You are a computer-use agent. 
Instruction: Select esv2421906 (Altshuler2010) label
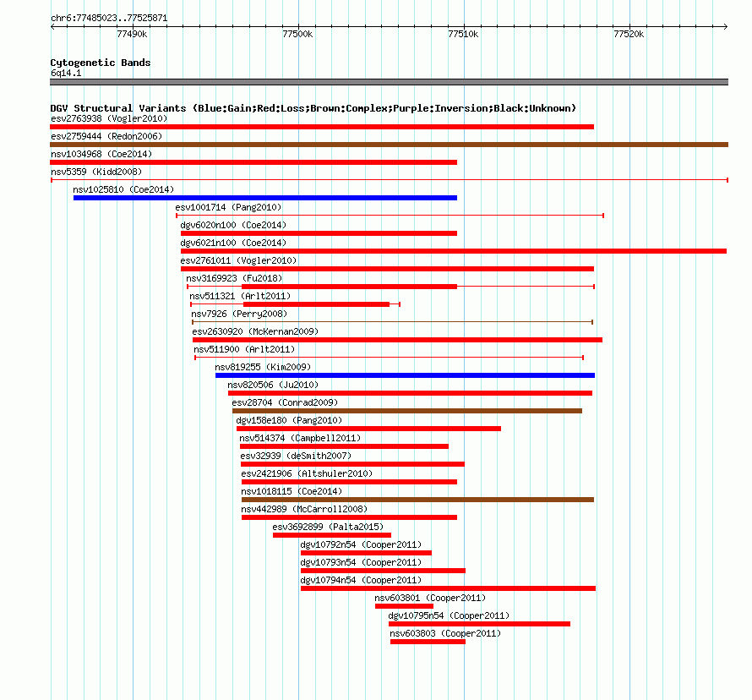307,473
